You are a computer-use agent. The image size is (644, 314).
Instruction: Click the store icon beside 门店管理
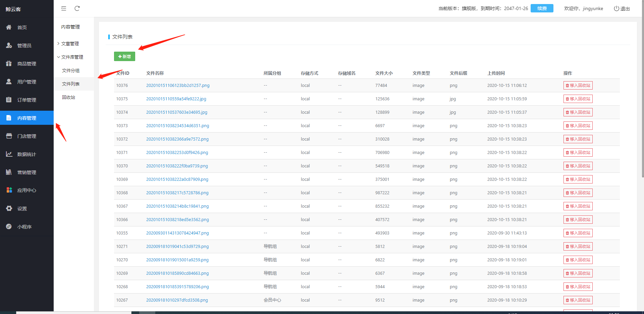coord(9,136)
